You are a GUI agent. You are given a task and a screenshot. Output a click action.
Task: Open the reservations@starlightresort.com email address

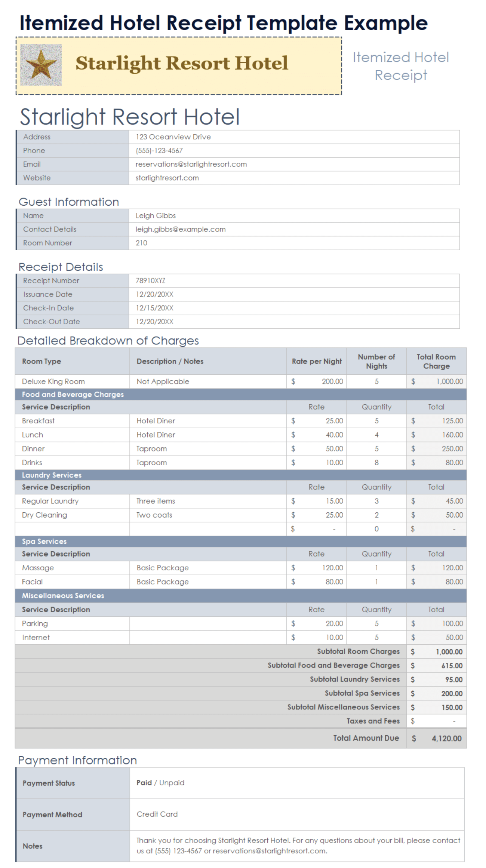(191, 164)
